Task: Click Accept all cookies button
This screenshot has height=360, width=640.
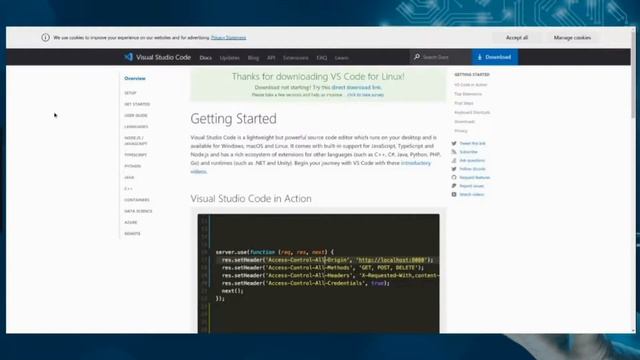Action: [517, 38]
